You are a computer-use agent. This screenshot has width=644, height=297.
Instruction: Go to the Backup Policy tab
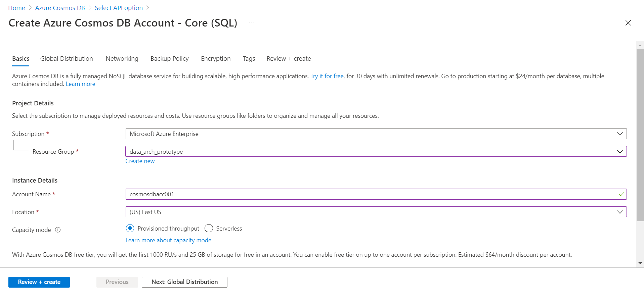tap(170, 59)
